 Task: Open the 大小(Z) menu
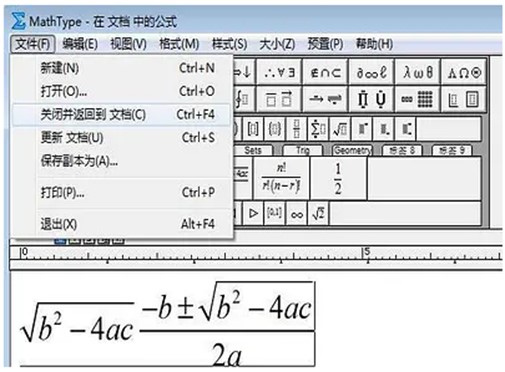coord(277,44)
